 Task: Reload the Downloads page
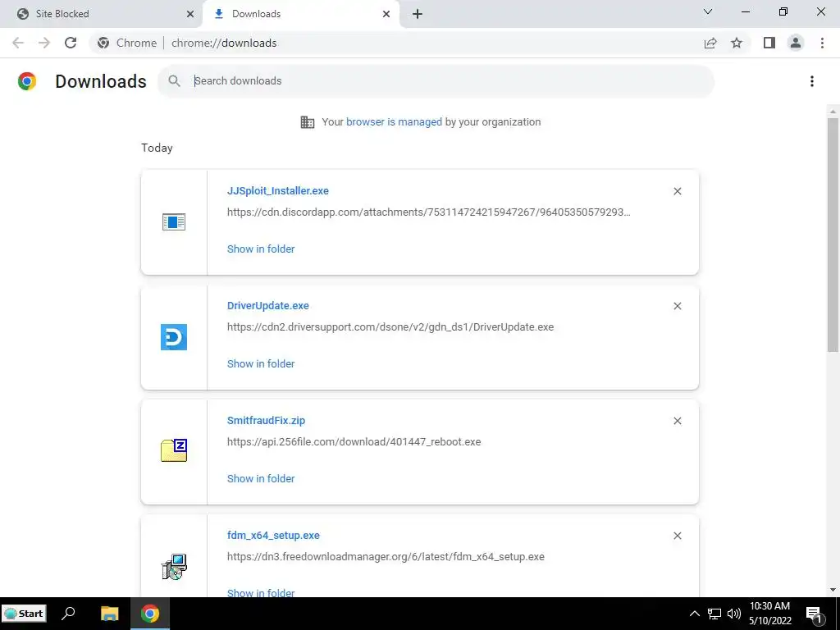point(71,43)
